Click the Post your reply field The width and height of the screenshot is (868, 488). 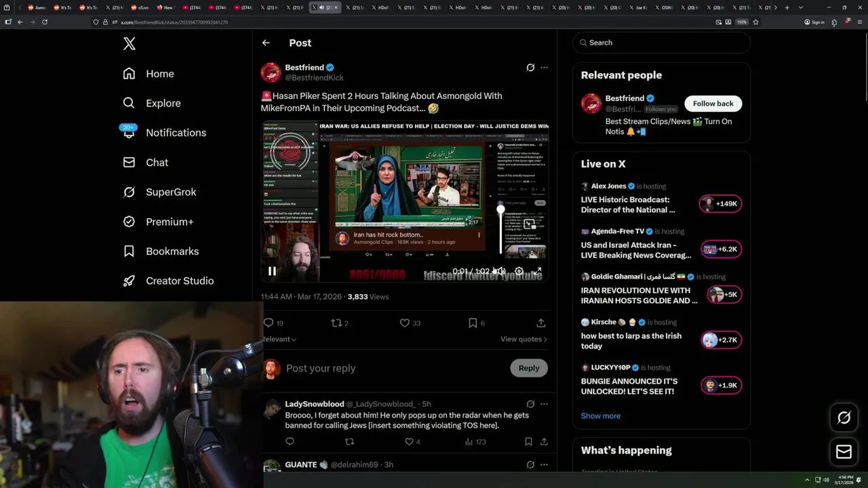(x=393, y=368)
